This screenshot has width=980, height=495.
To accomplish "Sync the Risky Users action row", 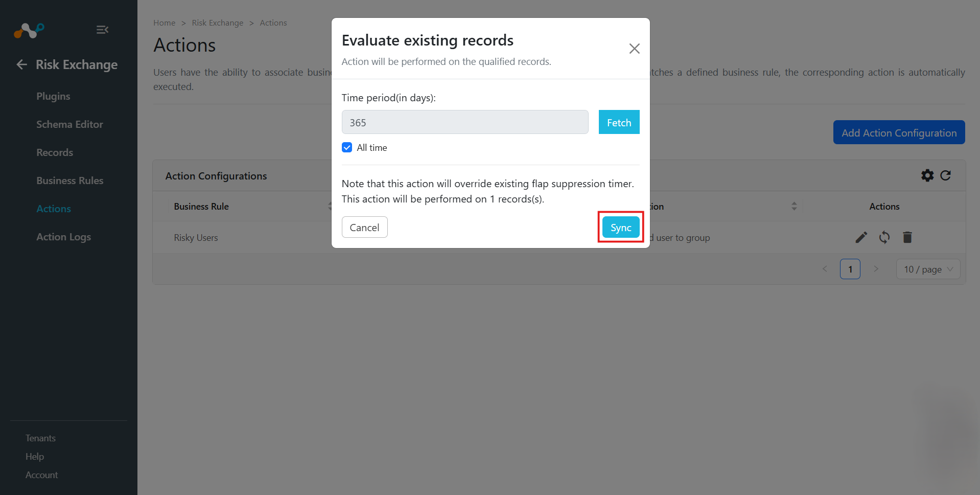I will click(884, 237).
